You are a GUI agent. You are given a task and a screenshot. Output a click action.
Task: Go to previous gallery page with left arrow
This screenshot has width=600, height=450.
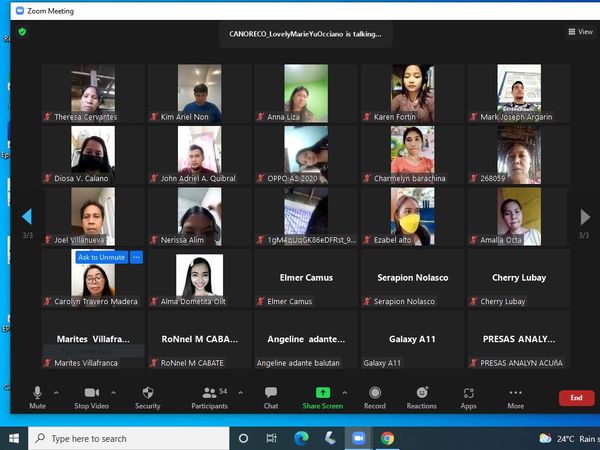(27, 216)
